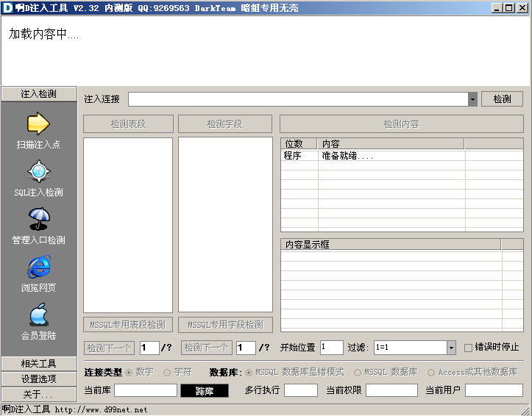Click the 检测字段 button
This screenshot has width=532, height=416.
225,124
